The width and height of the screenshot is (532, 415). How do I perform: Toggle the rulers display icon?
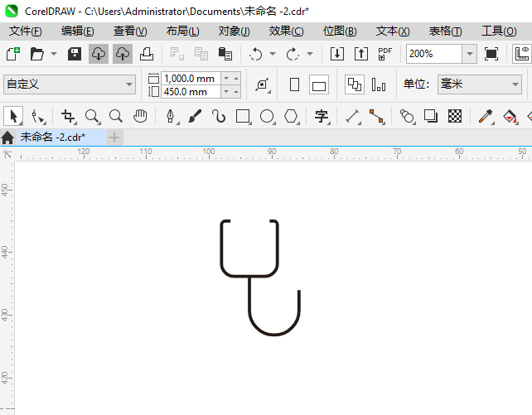[522, 54]
